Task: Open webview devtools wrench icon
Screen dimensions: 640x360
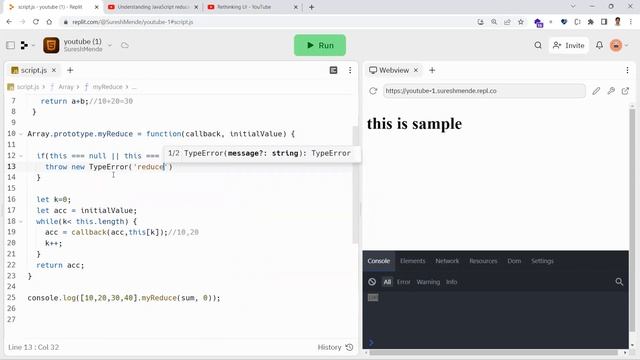Action: [611, 91]
